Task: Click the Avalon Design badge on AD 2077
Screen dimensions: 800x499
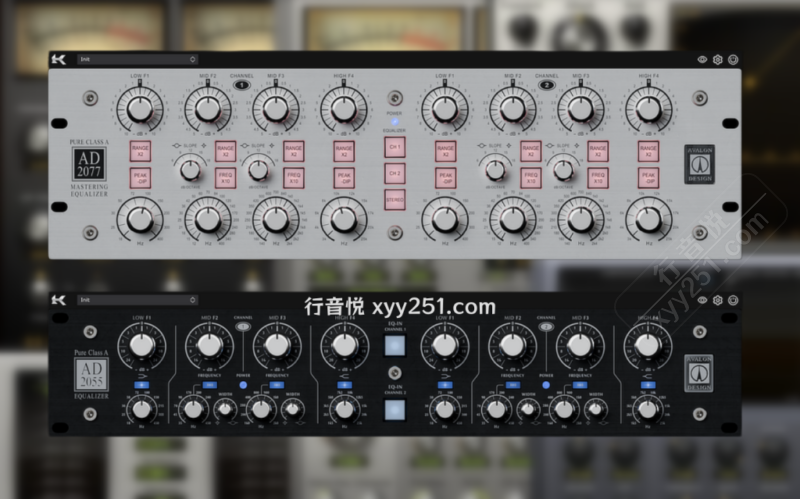Action: coord(699,164)
